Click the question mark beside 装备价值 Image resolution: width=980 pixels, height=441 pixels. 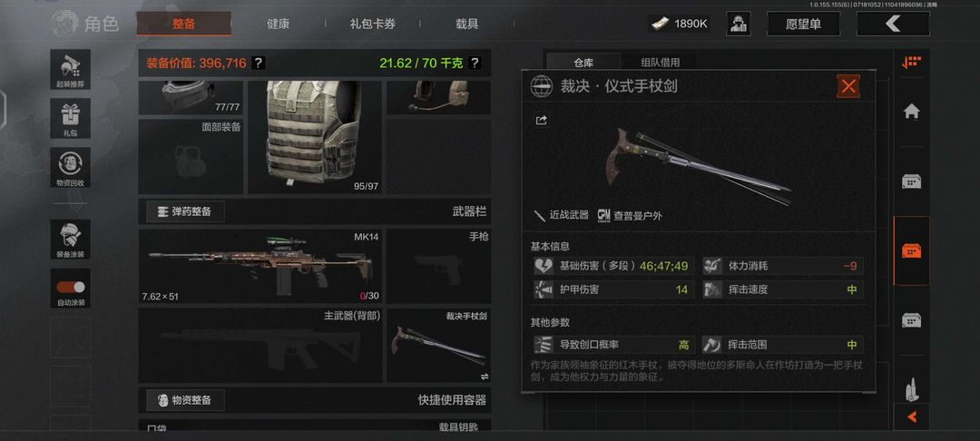[258, 63]
